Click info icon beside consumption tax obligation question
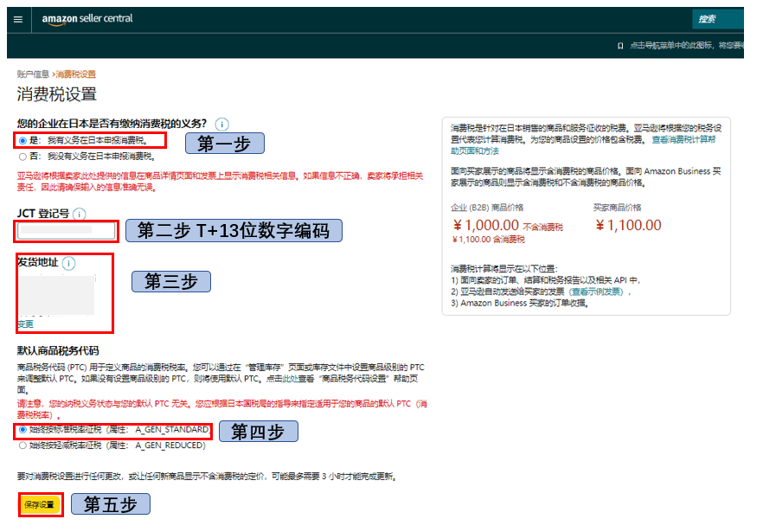Viewport: 776px width, 532px height. 222,124
